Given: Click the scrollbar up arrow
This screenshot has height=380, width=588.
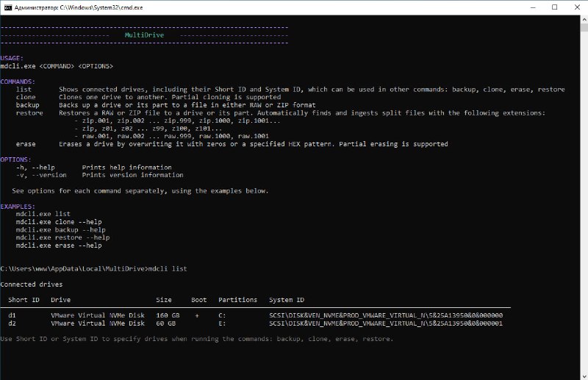Looking at the screenshot, I should (584, 19).
